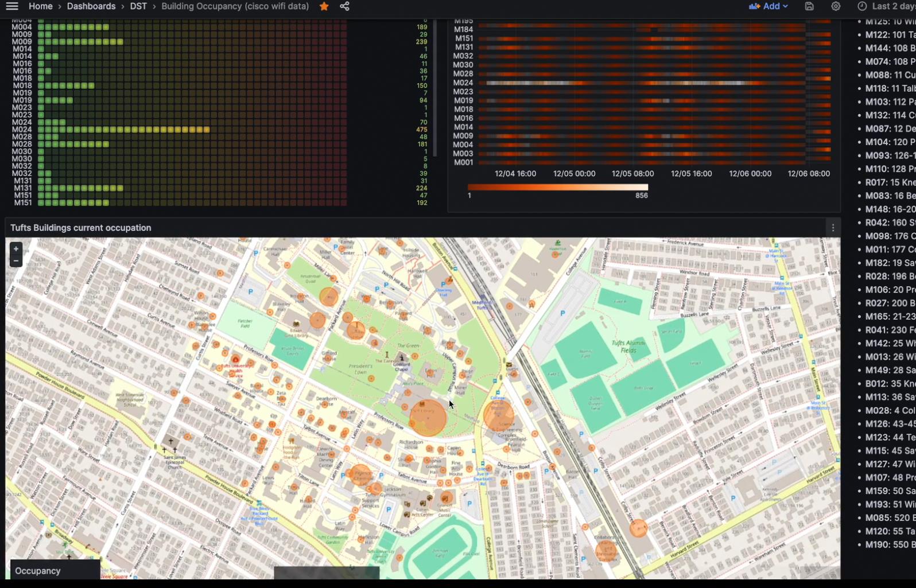Click list entry R027: 200 B
Screen dimensions: 916x588
pyautogui.click(x=890, y=303)
